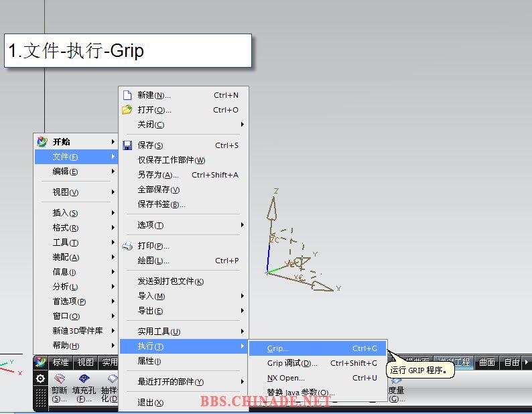The height and width of the screenshot is (414, 532).
Task: Click the Print printer icon
Action: pos(127,246)
